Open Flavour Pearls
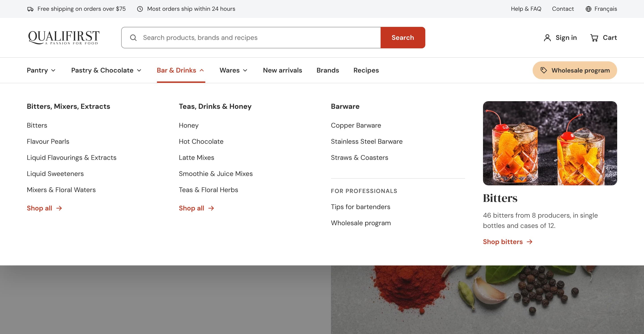The height and width of the screenshot is (334, 644). coord(48,142)
